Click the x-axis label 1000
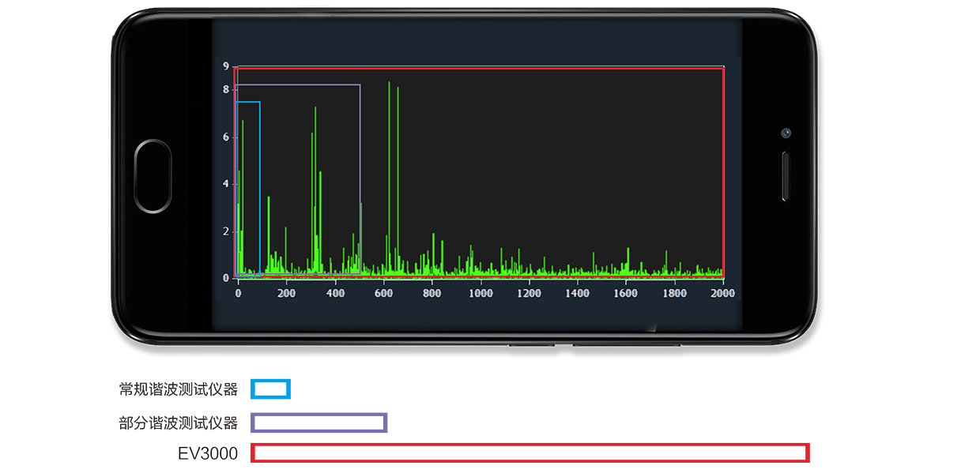The height and width of the screenshot is (473, 980). pyautogui.click(x=481, y=293)
